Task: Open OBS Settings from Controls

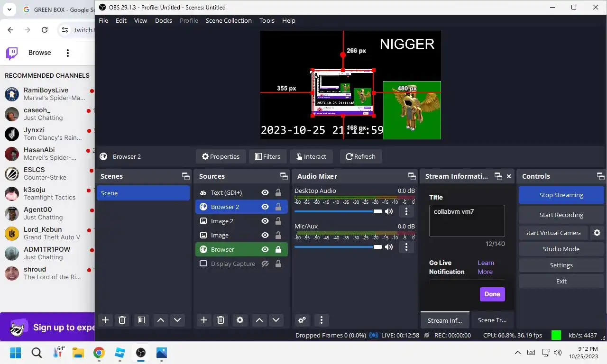Action: (x=561, y=265)
